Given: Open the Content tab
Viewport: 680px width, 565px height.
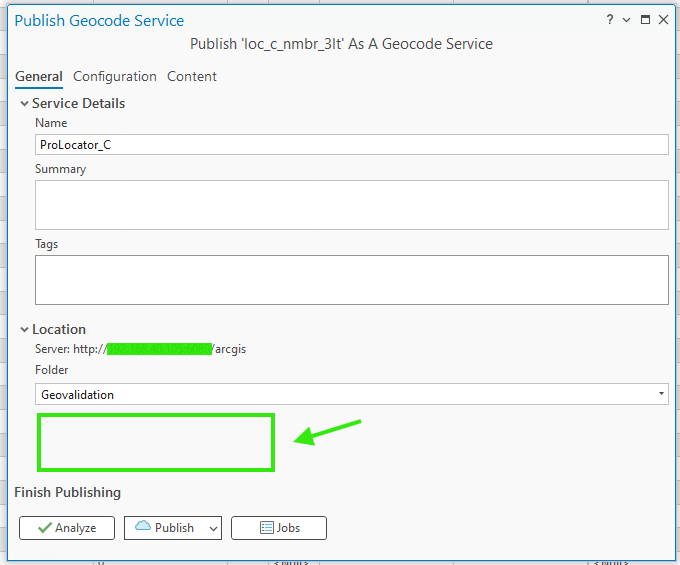Looking at the screenshot, I should 192,77.
